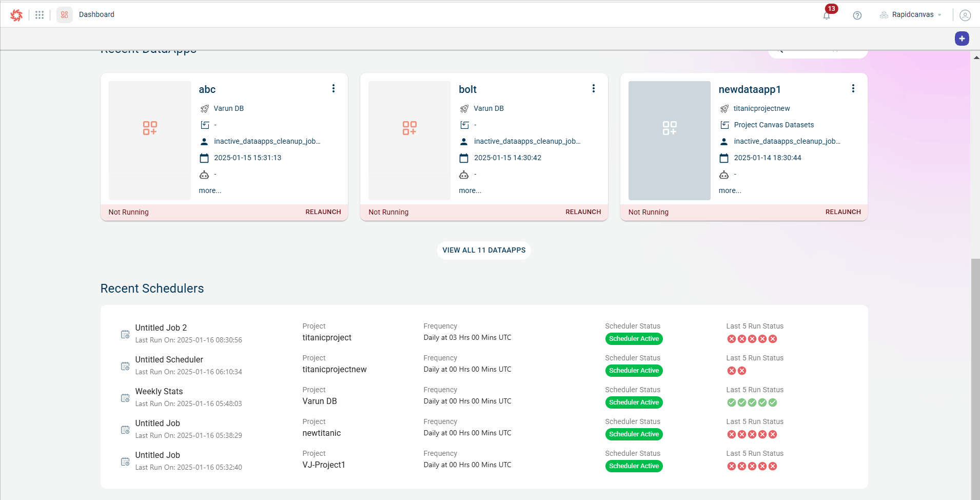980x500 pixels.
Task: Show more details on bolt card
Action: click(x=469, y=190)
